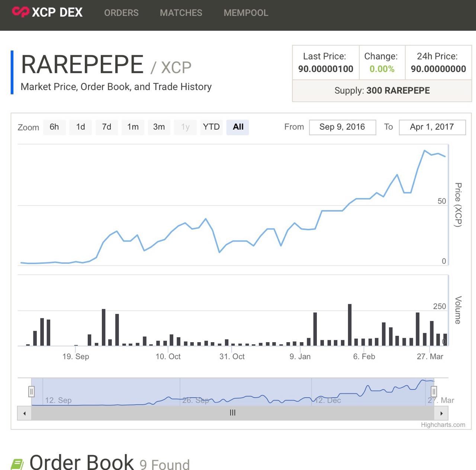The width and height of the screenshot is (476, 470).
Task: Click the 19. Sep x-axis label
Action: (x=76, y=357)
